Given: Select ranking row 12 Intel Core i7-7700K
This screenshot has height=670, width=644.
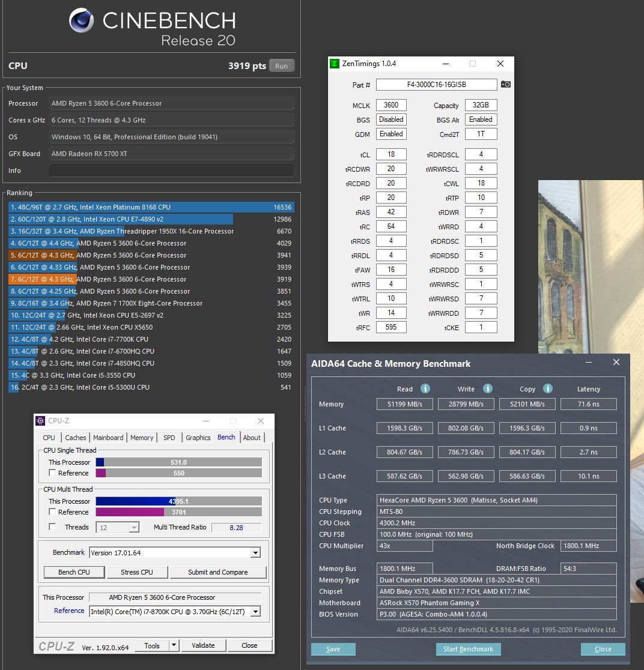Looking at the screenshot, I should tap(151, 339).
